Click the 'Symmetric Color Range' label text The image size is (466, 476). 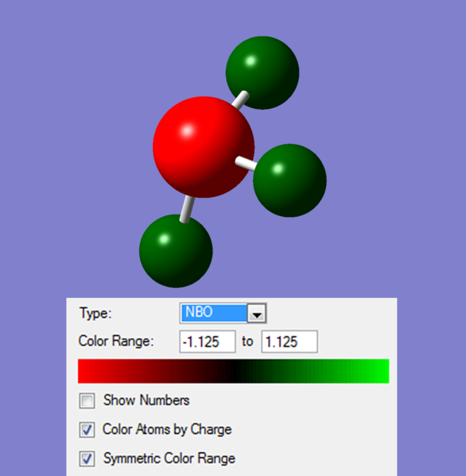coord(169,459)
